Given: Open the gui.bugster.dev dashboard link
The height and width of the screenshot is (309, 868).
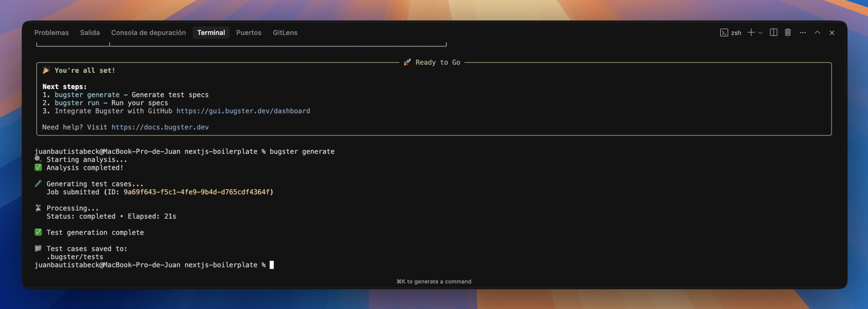Looking at the screenshot, I should pos(243,111).
